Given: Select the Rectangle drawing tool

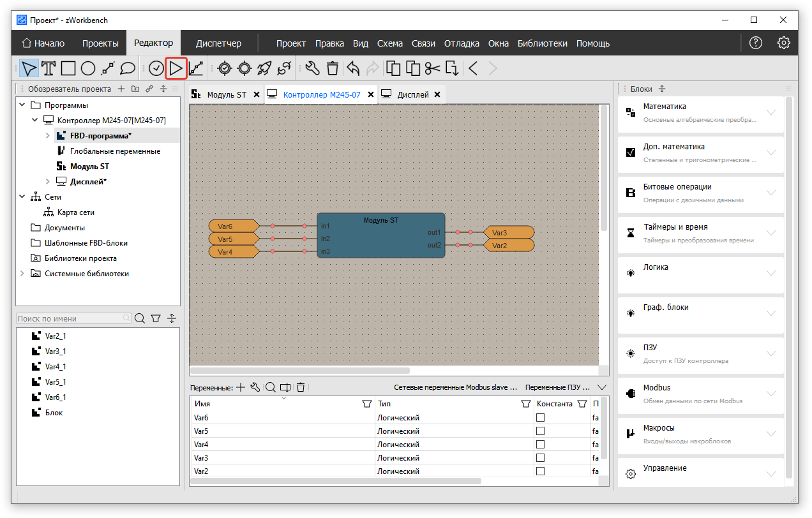Looking at the screenshot, I should pos(68,68).
